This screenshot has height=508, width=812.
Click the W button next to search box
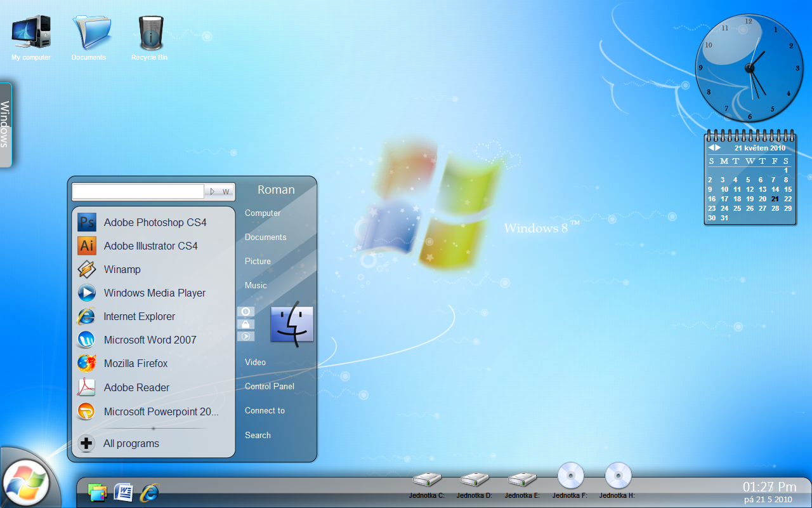tap(226, 191)
